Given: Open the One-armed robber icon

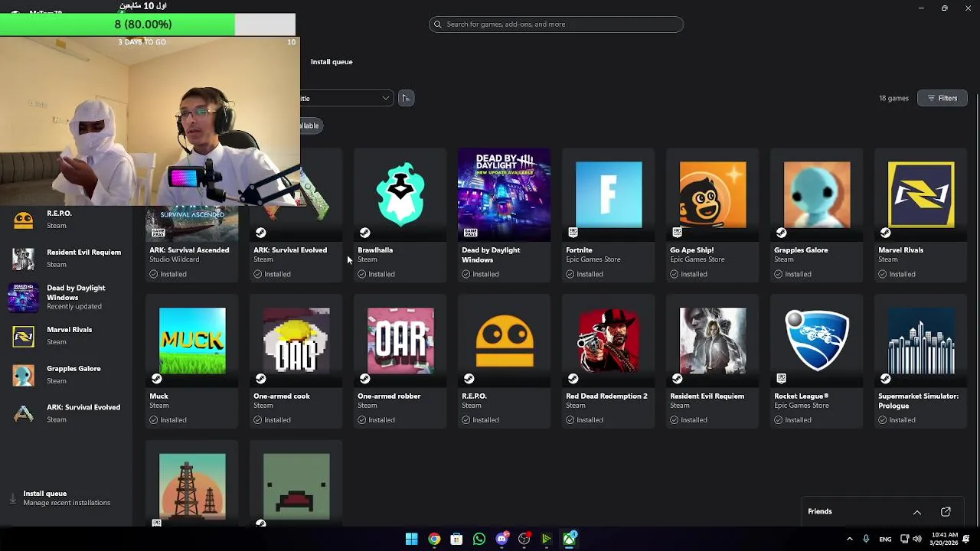Looking at the screenshot, I should [x=400, y=341].
